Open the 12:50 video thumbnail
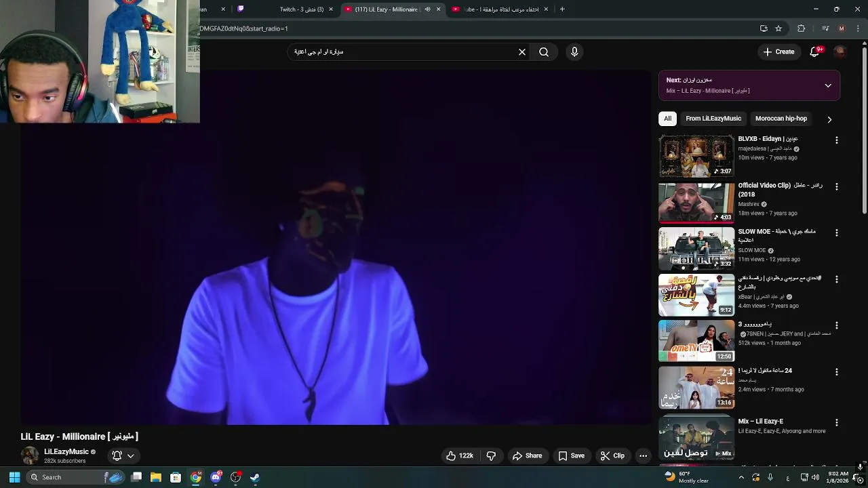Image resolution: width=868 pixels, height=488 pixels. [696, 342]
